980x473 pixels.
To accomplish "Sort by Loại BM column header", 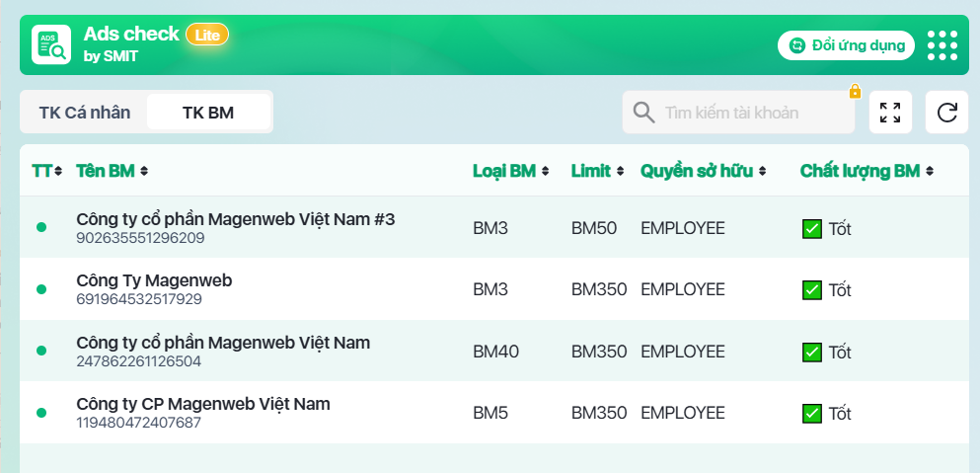I will [510, 171].
